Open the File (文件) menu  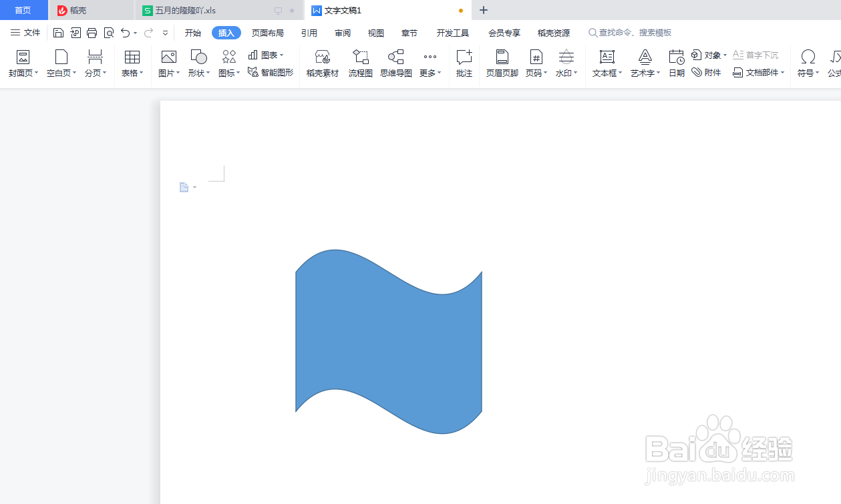coord(25,33)
